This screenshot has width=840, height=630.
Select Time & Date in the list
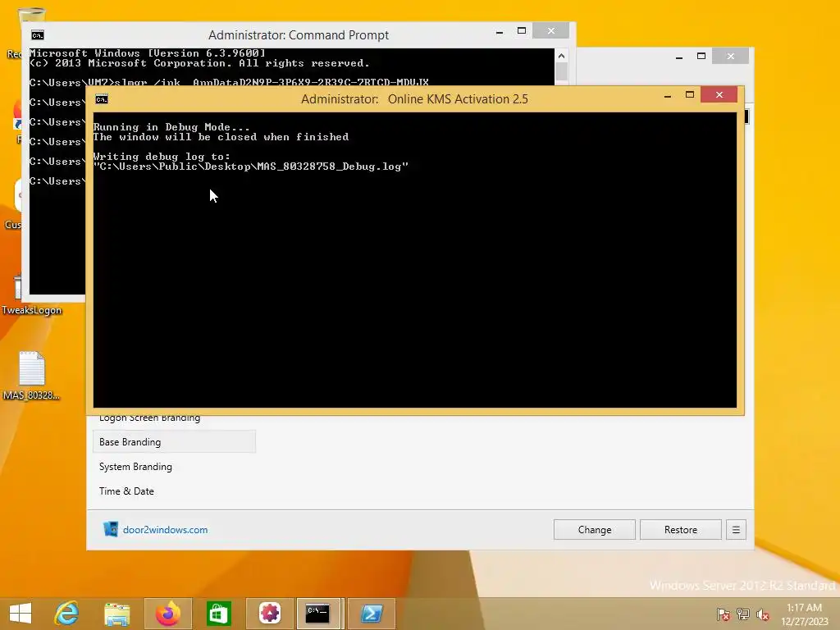pyautogui.click(x=174, y=491)
